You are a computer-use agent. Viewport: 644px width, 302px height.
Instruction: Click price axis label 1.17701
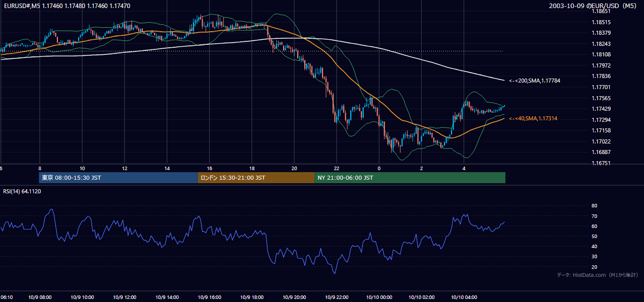pyautogui.click(x=602, y=87)
